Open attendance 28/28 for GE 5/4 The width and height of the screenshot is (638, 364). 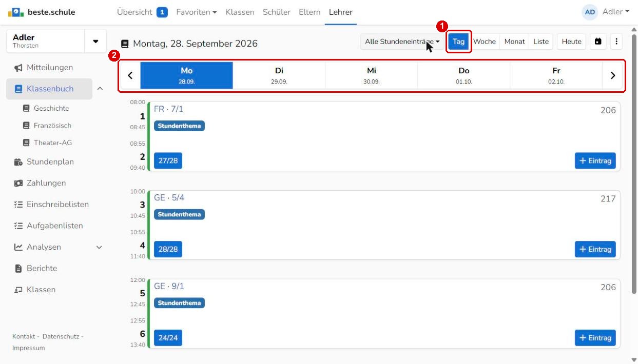(x=168, y=249)
